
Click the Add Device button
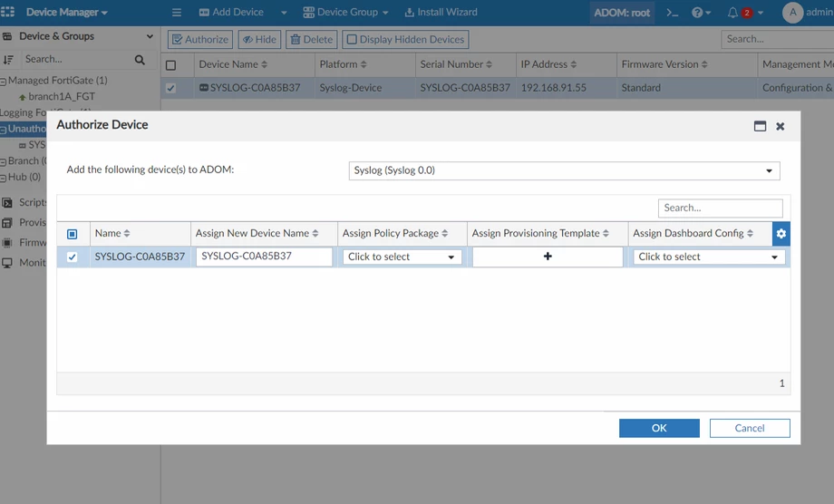pos(231,12)
